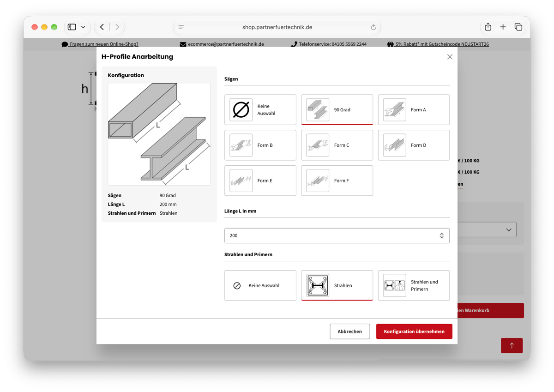Click the 90 Grad profile icon
Viewport: 554px width, 392px height.
tap(318, 110)
